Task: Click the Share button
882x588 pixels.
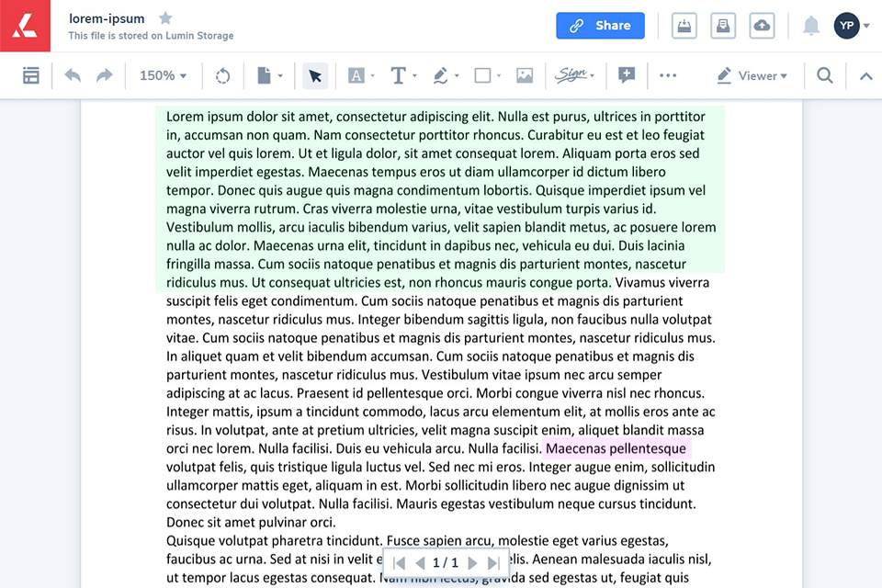Action: pyautogui.click(x=600, y=26)
